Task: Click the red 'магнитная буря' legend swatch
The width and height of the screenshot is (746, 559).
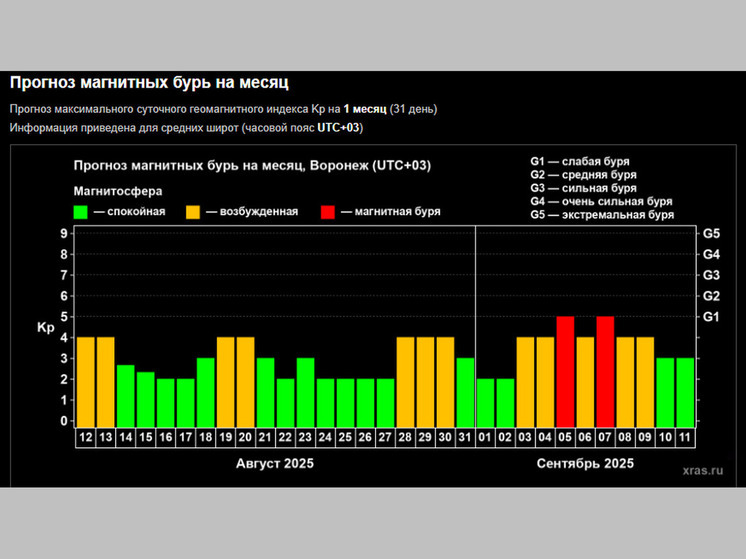Action: (x=329, y=212)
